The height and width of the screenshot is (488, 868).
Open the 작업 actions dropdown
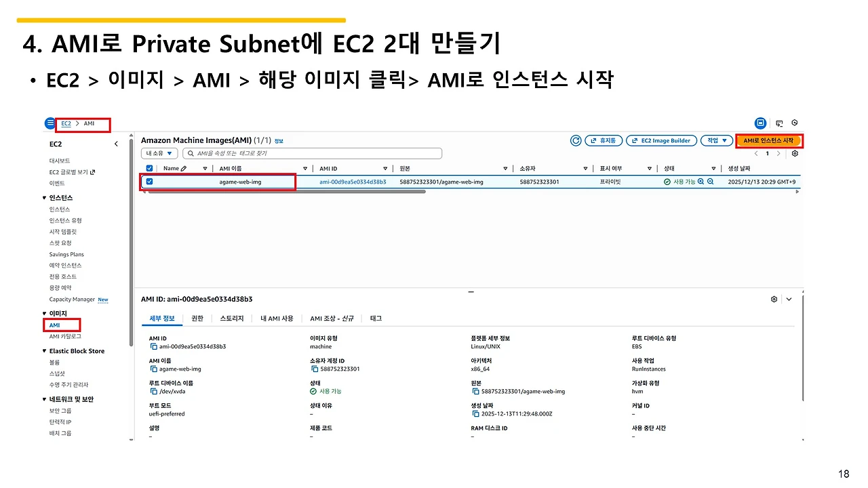pyautogui.click(x=717, y=140)
